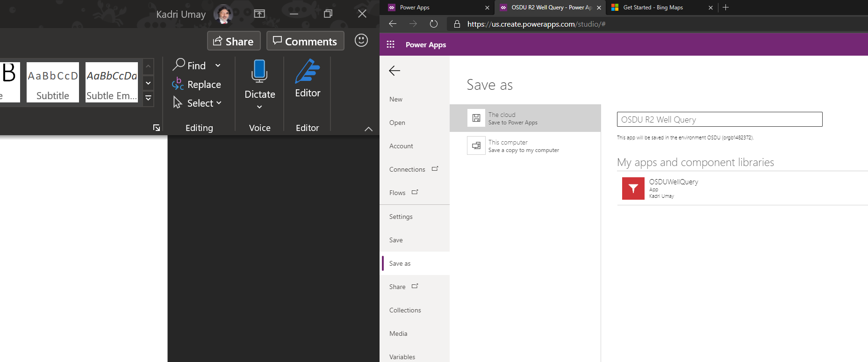The image size is (868, 362).
Task: Click the browser back navigation arrow
Action: 393,24
